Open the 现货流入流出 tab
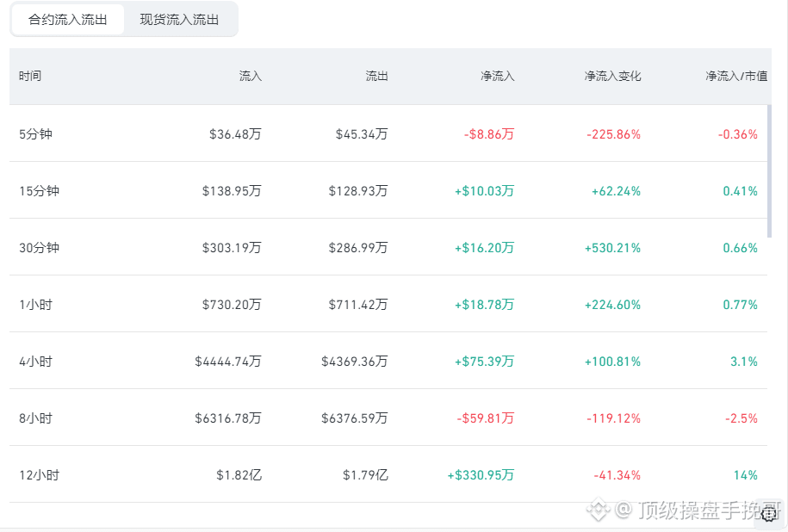This screenshot has width=788, height=532. point(179,20)
